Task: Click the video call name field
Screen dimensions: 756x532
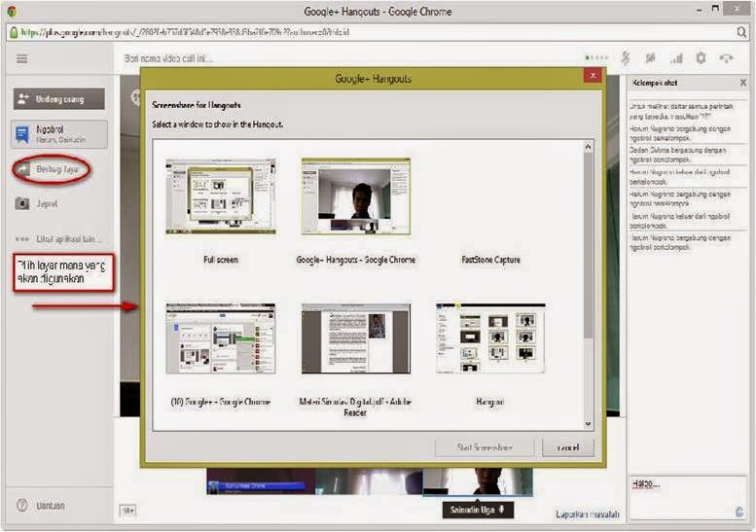Action: [168, 58]
